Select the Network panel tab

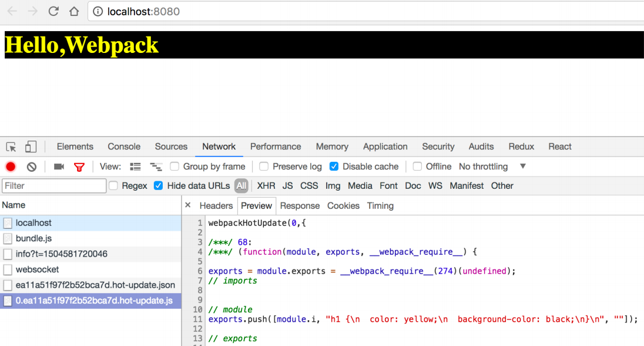(219, 147)
